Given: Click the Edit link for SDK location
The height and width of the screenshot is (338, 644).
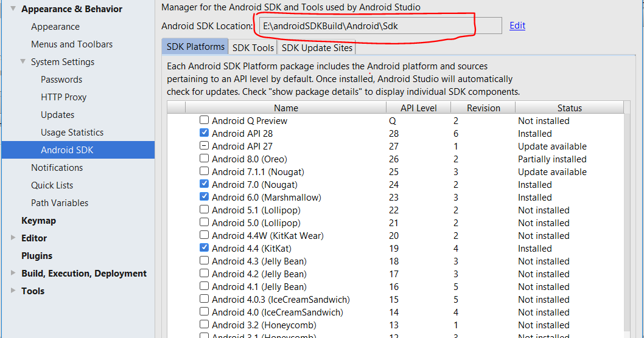Looking at the screenshot, I should click(x=517, y=26).
